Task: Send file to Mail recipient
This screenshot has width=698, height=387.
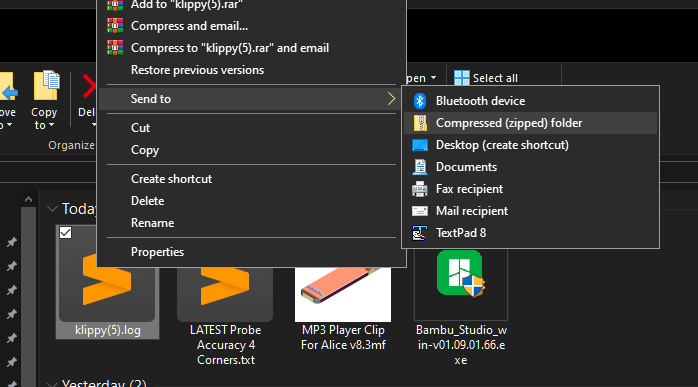Action: tap(530, 211)
